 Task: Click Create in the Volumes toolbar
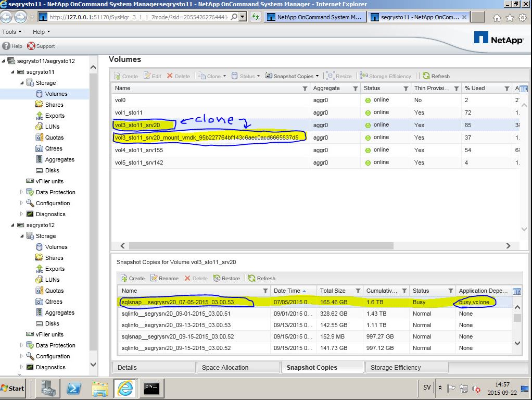coord(126,76)
